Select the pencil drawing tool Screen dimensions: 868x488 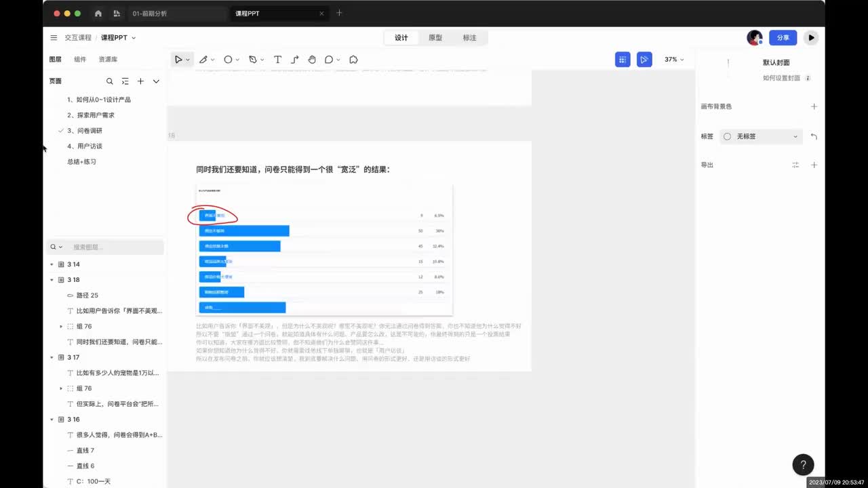[x=203, y=60]
